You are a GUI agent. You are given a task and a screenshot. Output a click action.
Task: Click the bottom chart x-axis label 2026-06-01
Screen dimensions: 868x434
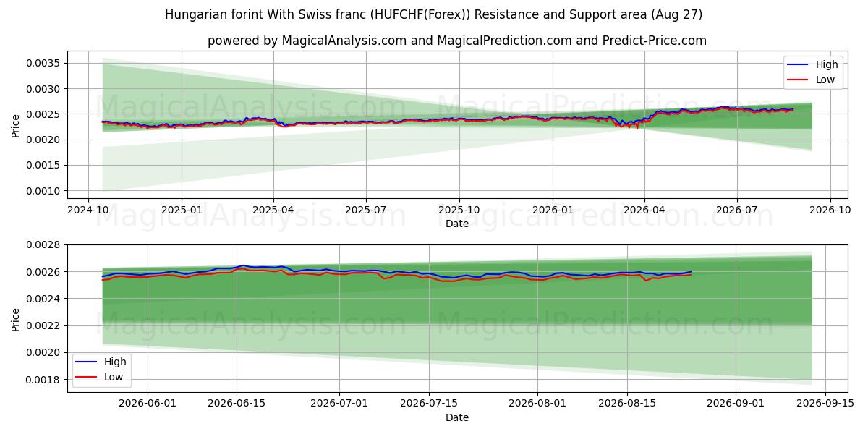(147, 404)
